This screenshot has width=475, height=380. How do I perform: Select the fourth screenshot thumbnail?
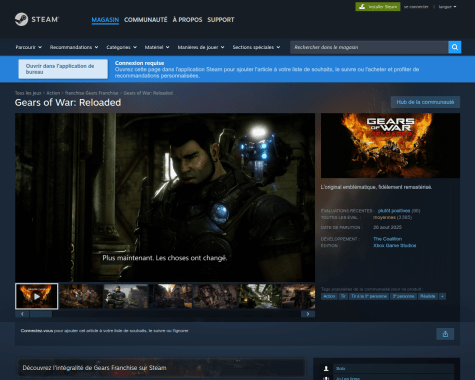170,296
